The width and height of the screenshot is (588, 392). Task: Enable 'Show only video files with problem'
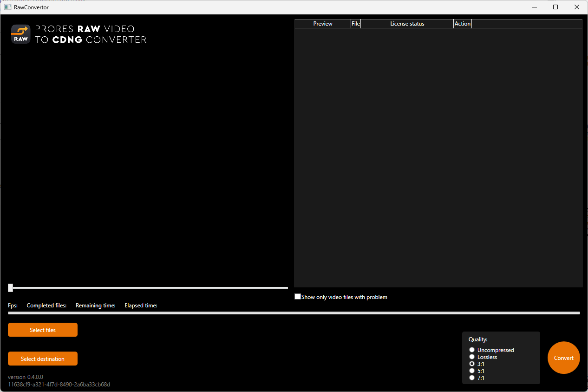[297, 296]
